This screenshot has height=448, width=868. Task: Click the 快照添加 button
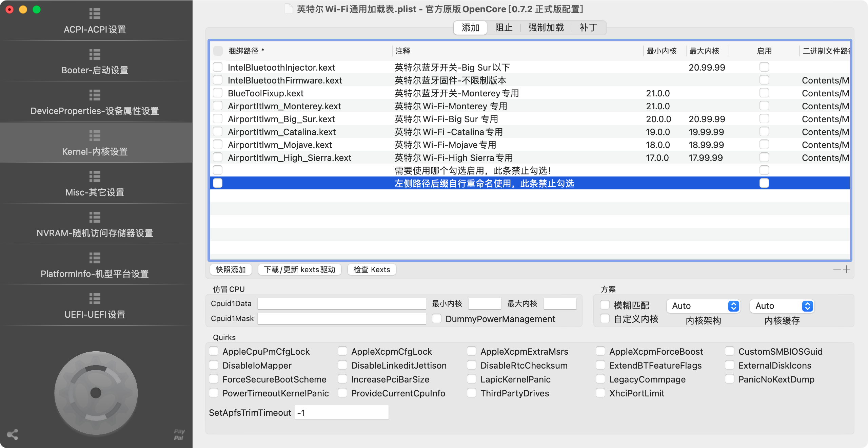tap(231, 269)
